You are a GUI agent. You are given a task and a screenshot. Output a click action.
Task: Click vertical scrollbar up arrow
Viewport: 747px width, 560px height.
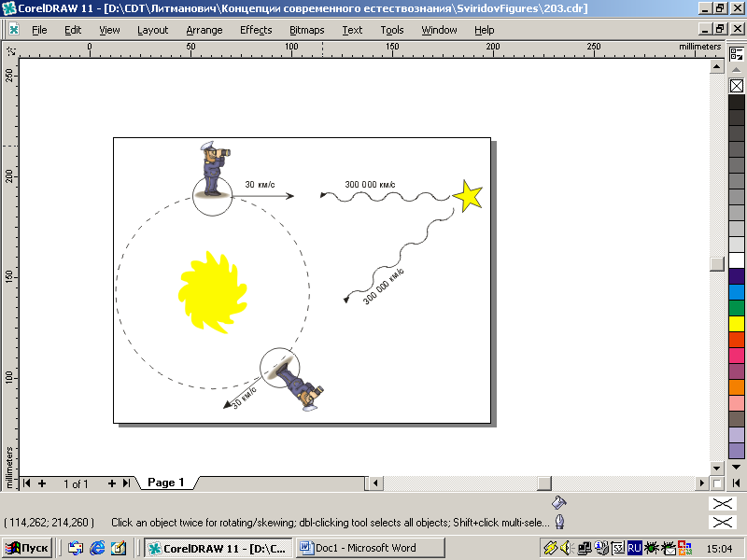pos(716,66)
